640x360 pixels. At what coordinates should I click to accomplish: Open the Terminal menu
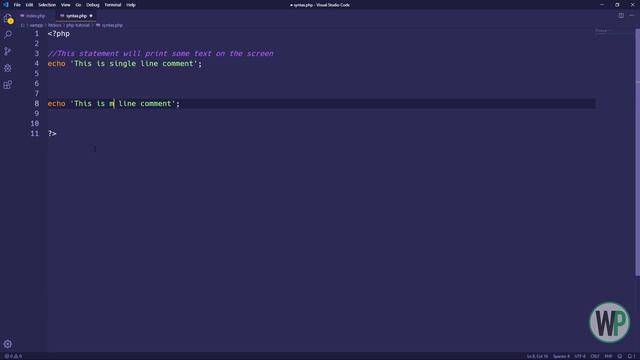pyautogui.click(x=113, y=5)
